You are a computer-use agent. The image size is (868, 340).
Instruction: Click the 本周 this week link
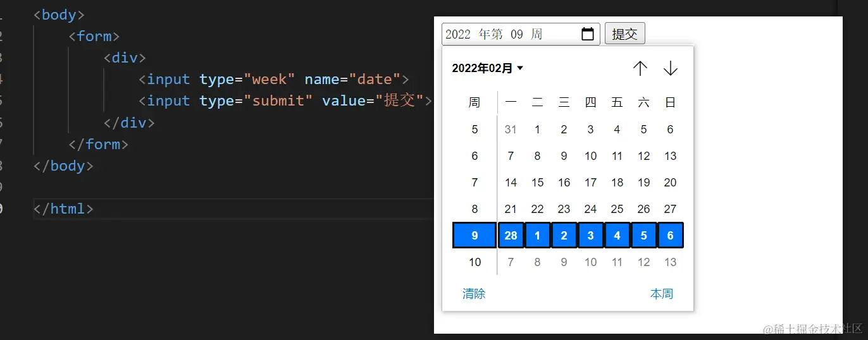click(662, 294)
